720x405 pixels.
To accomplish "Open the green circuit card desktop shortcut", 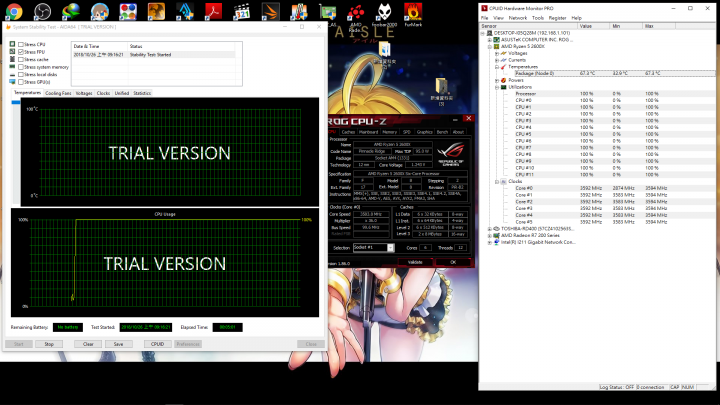I will [328, 13].
